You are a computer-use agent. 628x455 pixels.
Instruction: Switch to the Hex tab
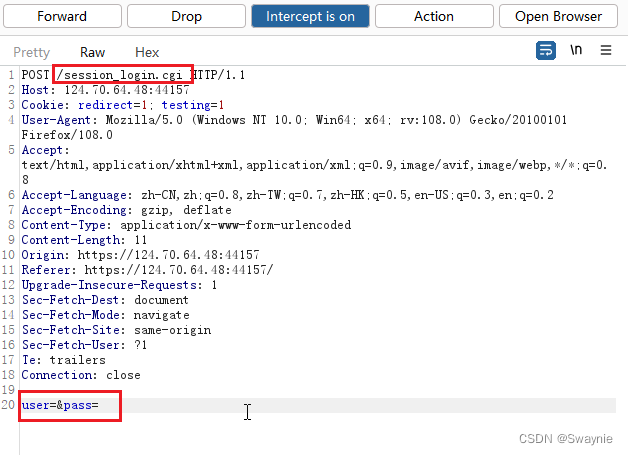[147, 52]
